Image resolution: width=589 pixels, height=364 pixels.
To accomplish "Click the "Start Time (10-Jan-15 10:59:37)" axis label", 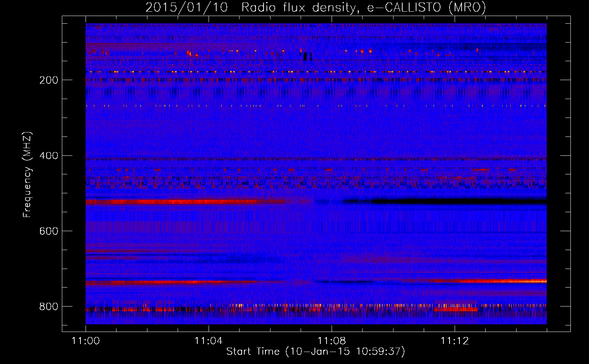I will coord(316,351).
